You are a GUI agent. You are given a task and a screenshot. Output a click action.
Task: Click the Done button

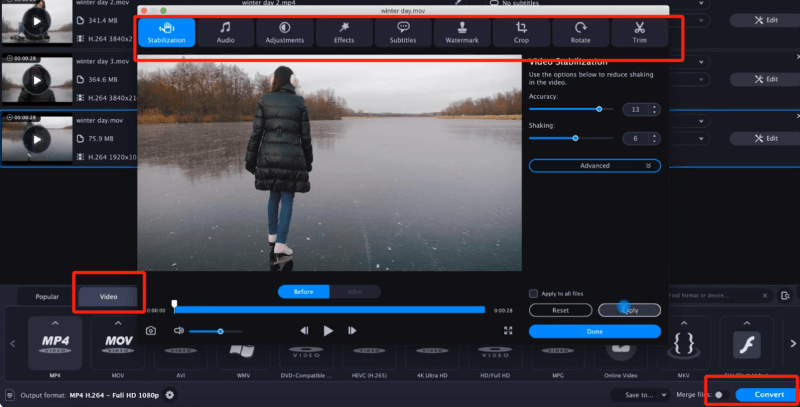[x=595, y=332]
